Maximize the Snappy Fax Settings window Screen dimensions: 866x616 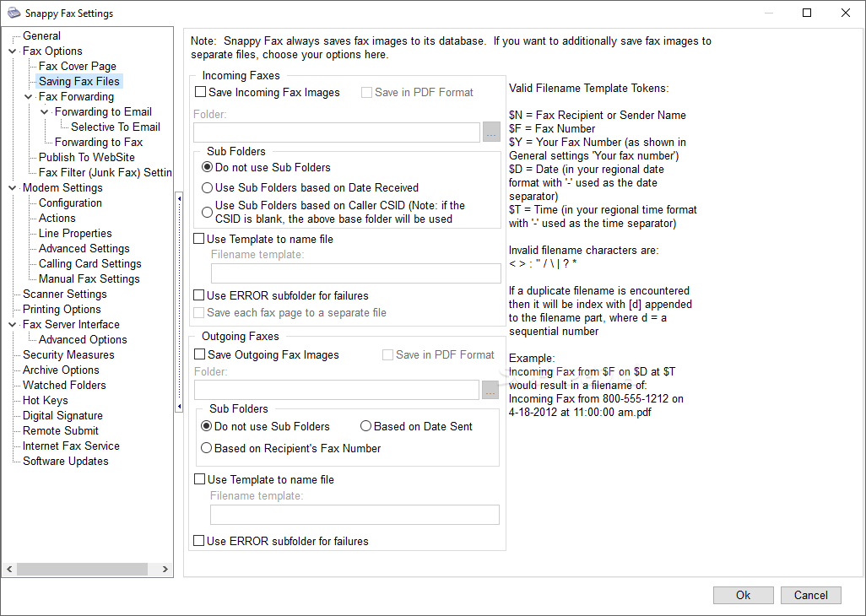(807, 13)
